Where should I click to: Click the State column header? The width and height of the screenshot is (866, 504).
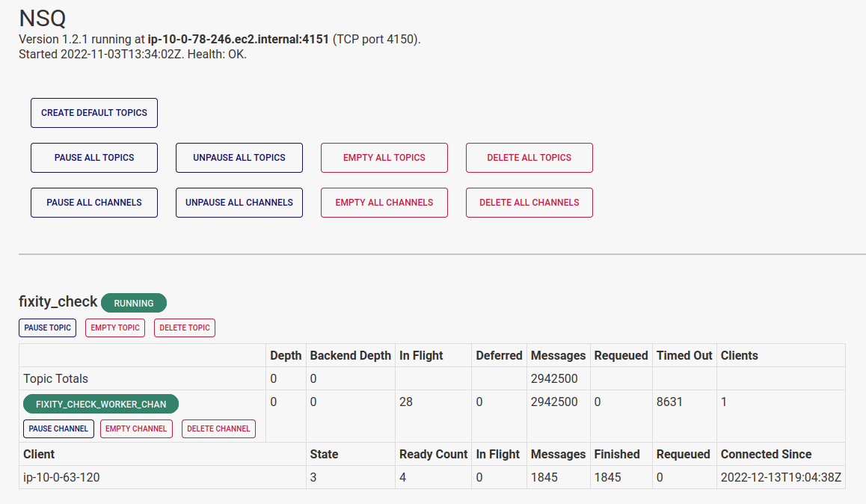[x=325, y=455]
